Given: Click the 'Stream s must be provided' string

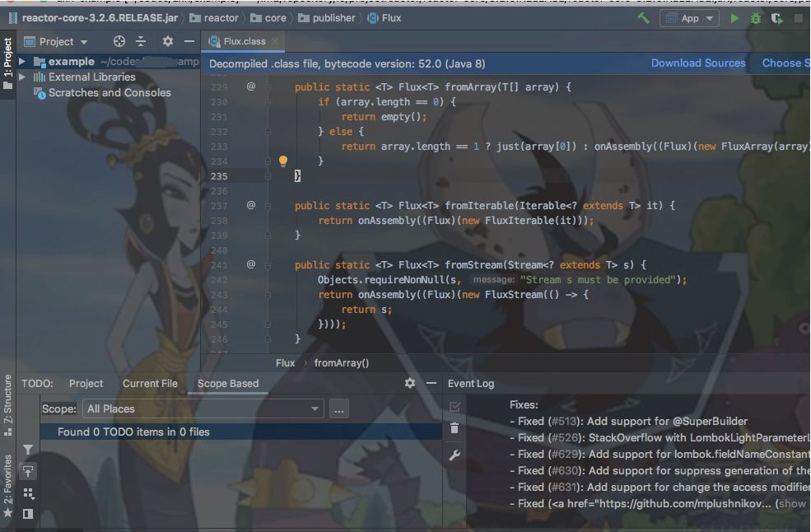Looking at the screenshot, I should pos(598,280).
